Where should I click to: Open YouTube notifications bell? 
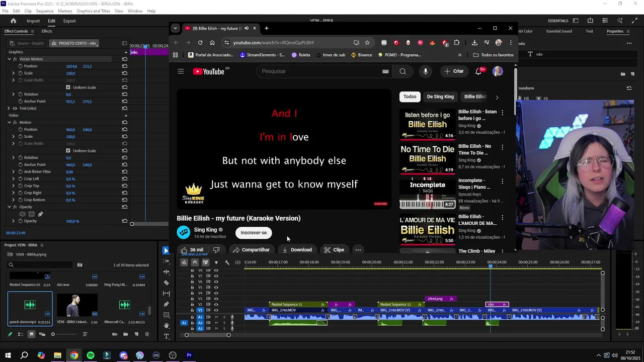[478, 71]
